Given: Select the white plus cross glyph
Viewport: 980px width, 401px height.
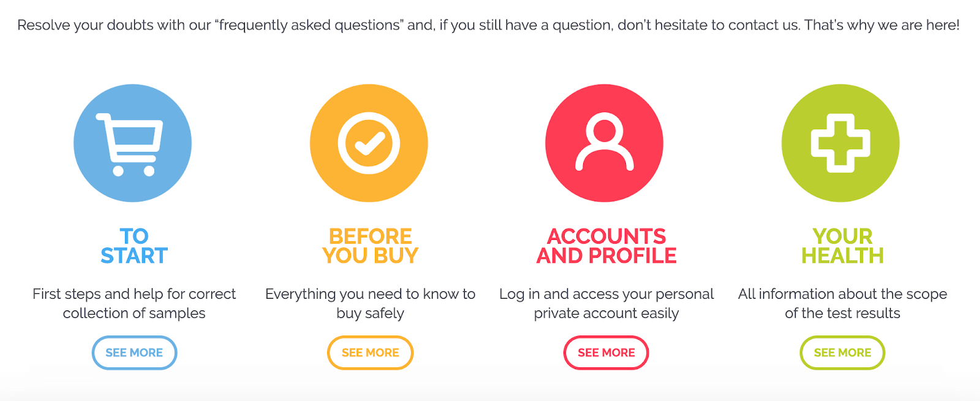Looking at the screenshot, I should 840,143.
